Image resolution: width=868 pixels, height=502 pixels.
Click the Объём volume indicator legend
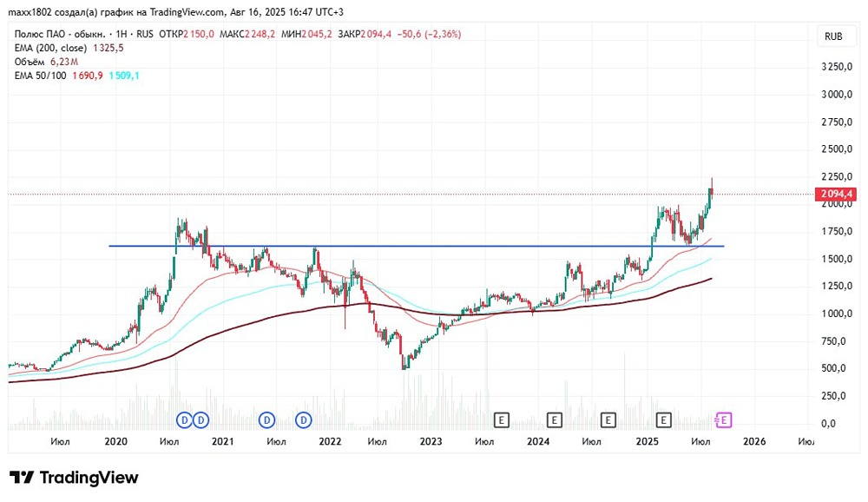click(46, 62)
